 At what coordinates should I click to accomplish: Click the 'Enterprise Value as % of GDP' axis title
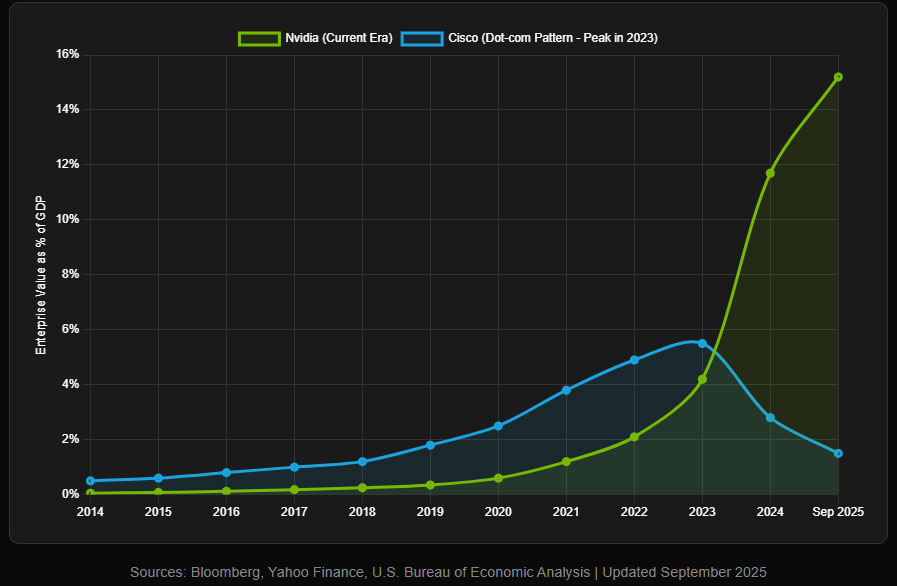coord(41,274)
